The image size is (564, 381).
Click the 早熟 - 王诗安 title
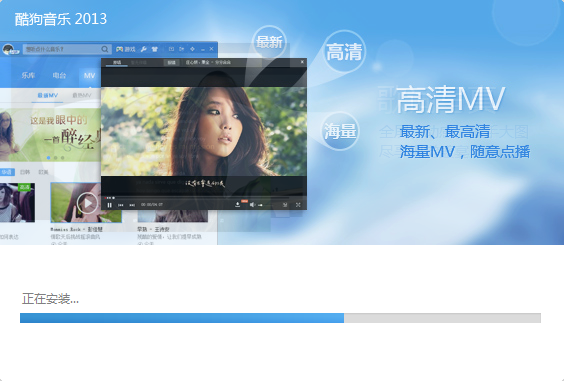(x=153, y=229)
